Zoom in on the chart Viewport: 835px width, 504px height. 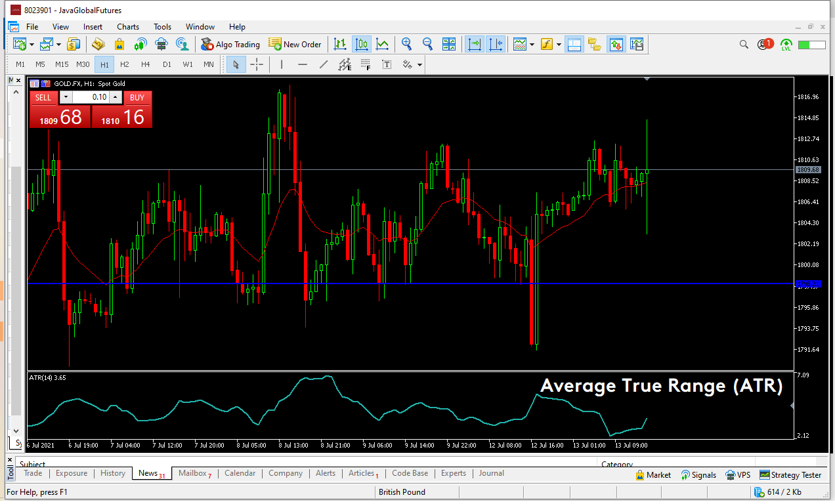(407, 44)
